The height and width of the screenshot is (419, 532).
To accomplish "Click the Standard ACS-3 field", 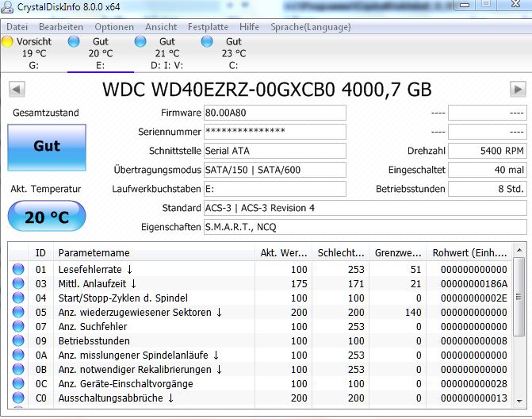I will coord(365,208).
